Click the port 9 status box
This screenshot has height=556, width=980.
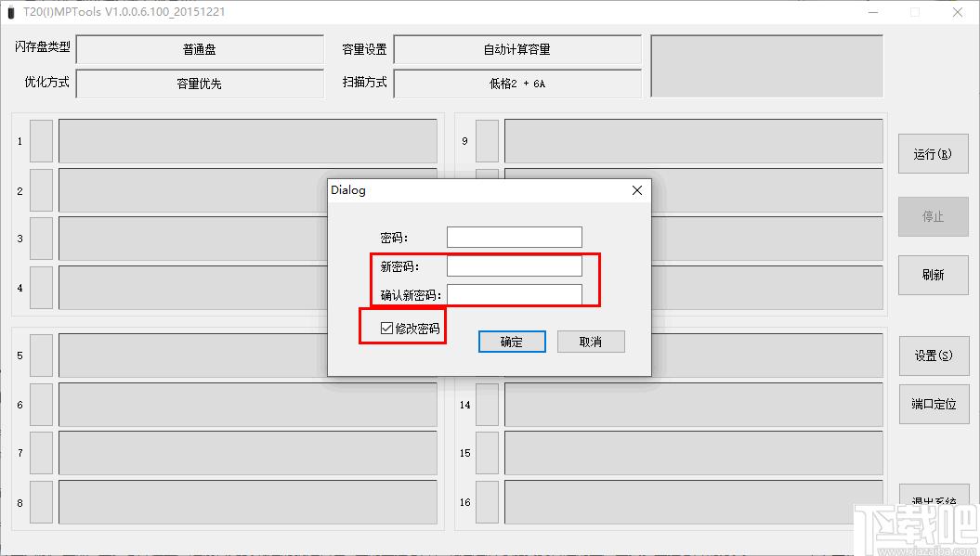(487, 141)
